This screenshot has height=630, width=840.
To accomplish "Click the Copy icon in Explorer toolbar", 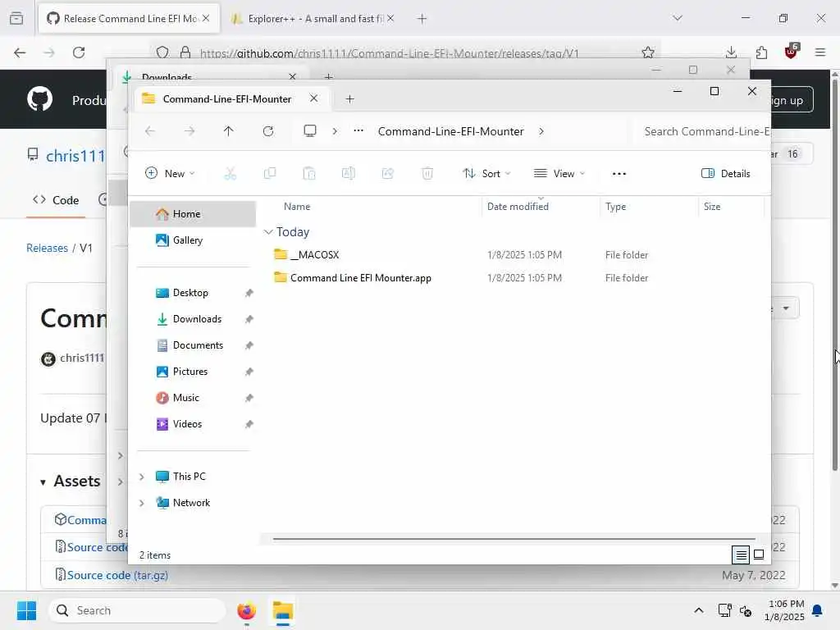I will click(x=270, y=174).
